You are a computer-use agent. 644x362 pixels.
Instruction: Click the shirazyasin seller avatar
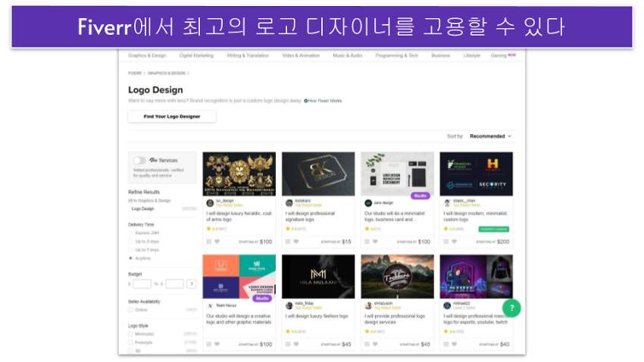point(367,305)
